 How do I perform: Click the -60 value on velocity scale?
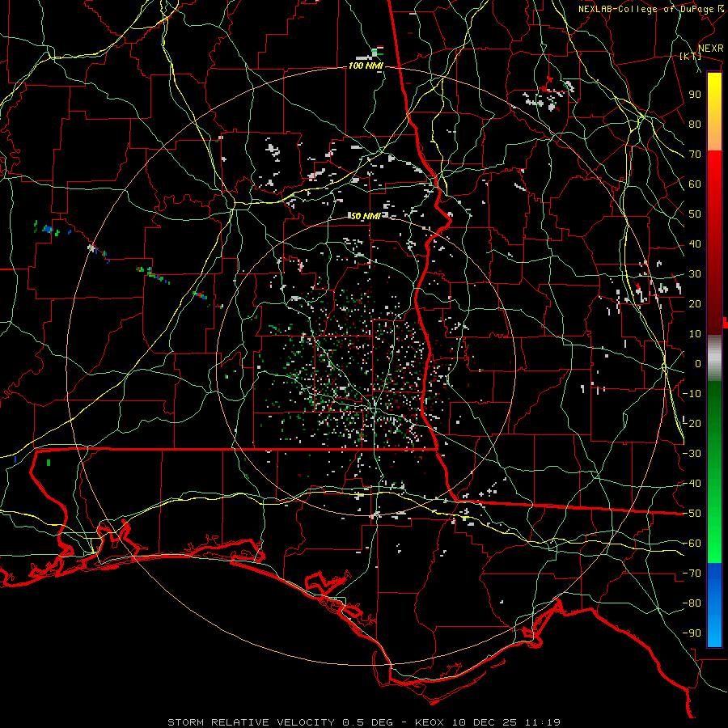(692, 544)
